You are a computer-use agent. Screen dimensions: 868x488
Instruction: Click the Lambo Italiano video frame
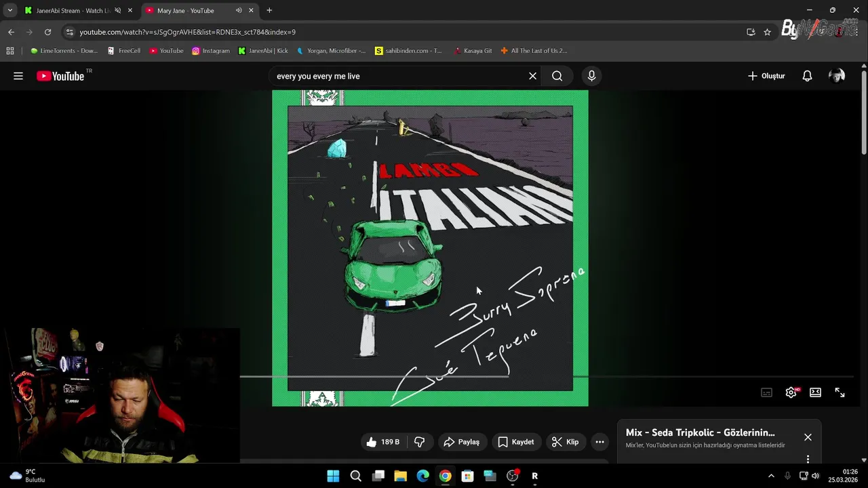[430, 248]
